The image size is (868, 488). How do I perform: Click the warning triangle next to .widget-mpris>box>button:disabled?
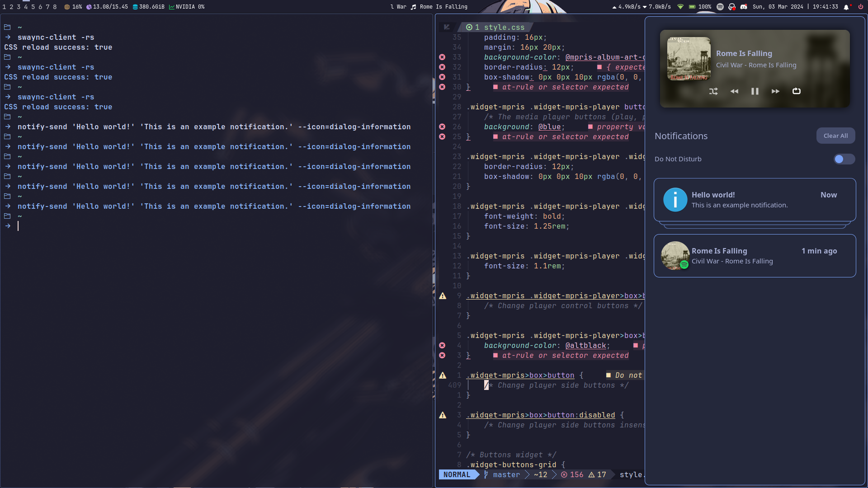pyautogui.click(x=443, y=415)
